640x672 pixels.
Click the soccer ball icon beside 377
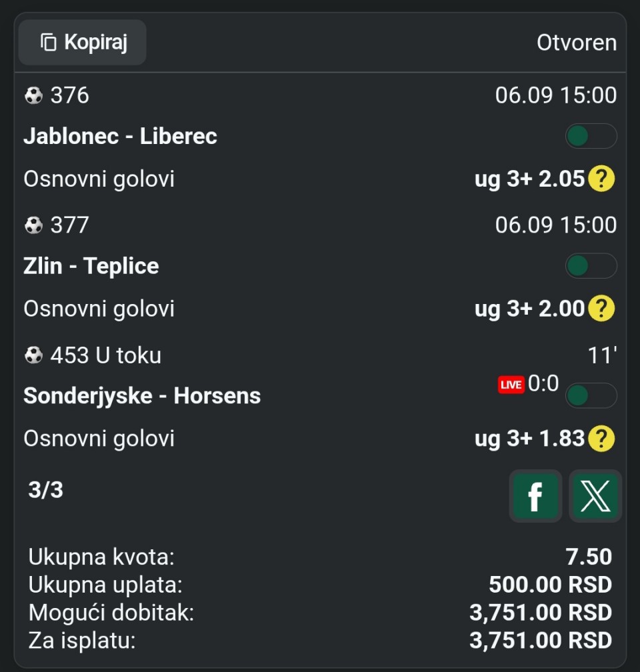[x=33, y=225]
